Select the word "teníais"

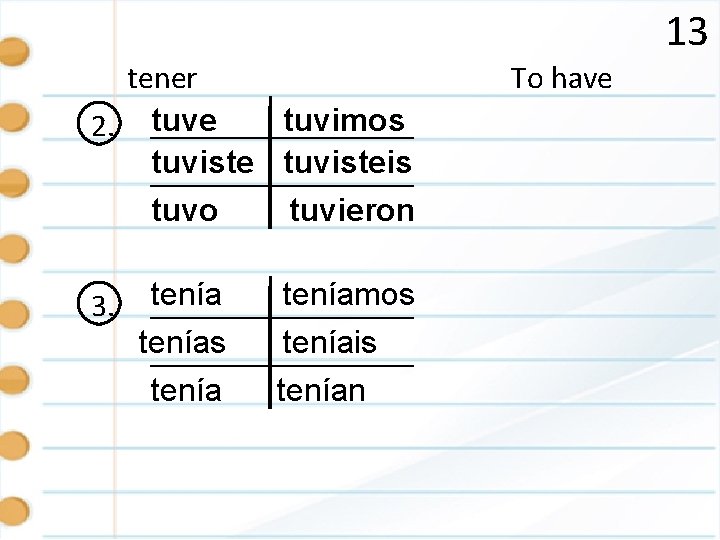[x=329, y=343]
